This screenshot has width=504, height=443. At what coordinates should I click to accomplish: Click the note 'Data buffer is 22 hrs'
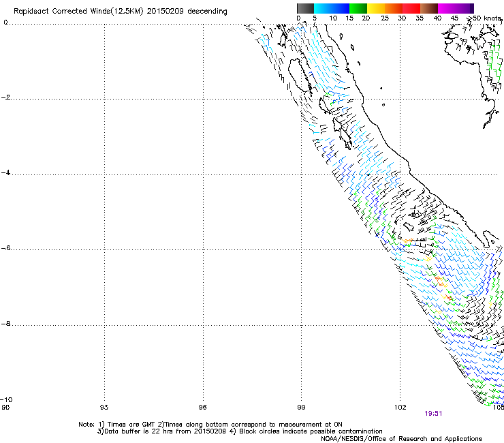139,431
